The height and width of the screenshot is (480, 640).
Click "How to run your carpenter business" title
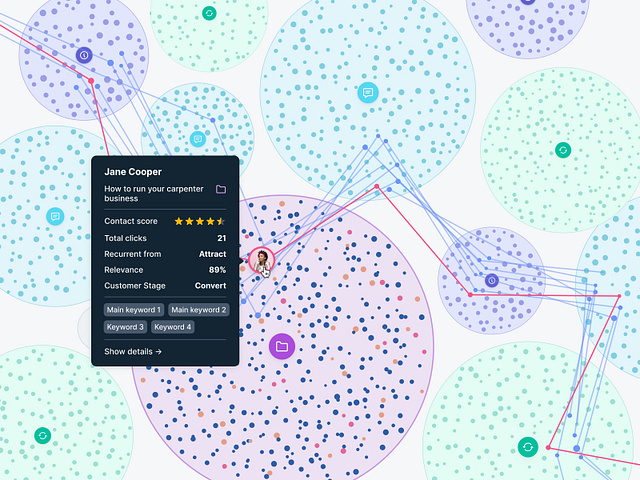pyautogui.click(x=154, y=193)
